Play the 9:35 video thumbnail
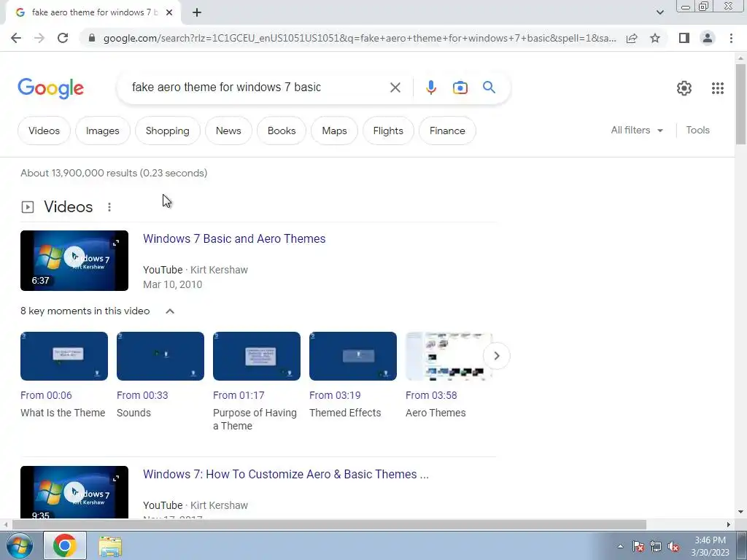The height and width of the screenshot is (560, 747). 74,492
